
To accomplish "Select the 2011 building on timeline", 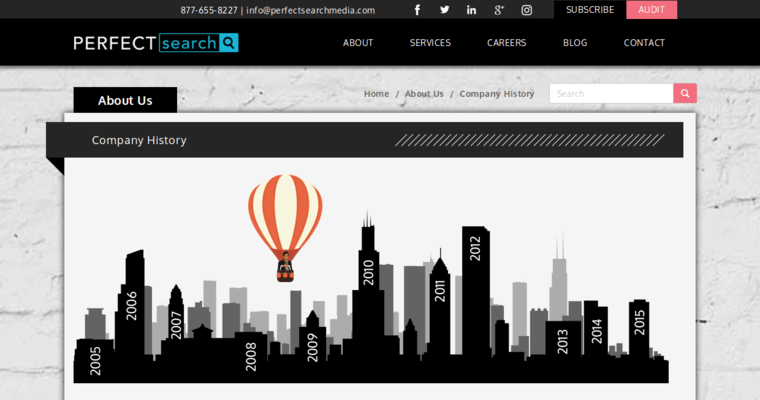I will [440, 291].
